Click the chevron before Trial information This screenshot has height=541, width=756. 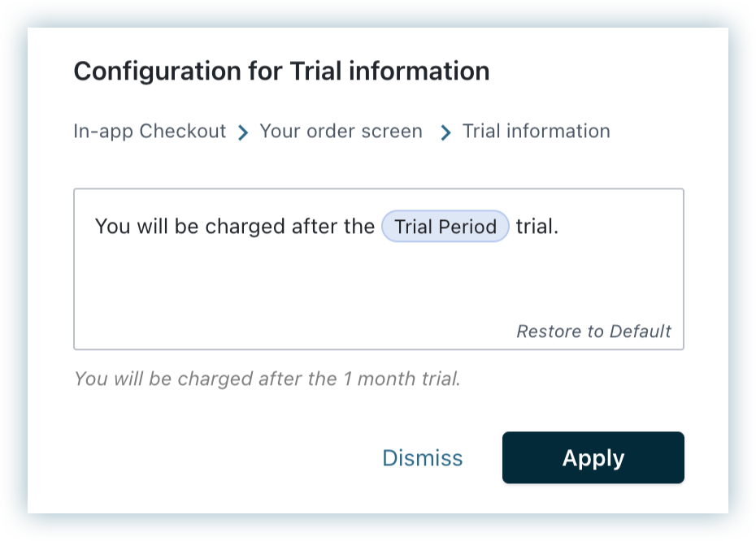click(x=445, y=133)
